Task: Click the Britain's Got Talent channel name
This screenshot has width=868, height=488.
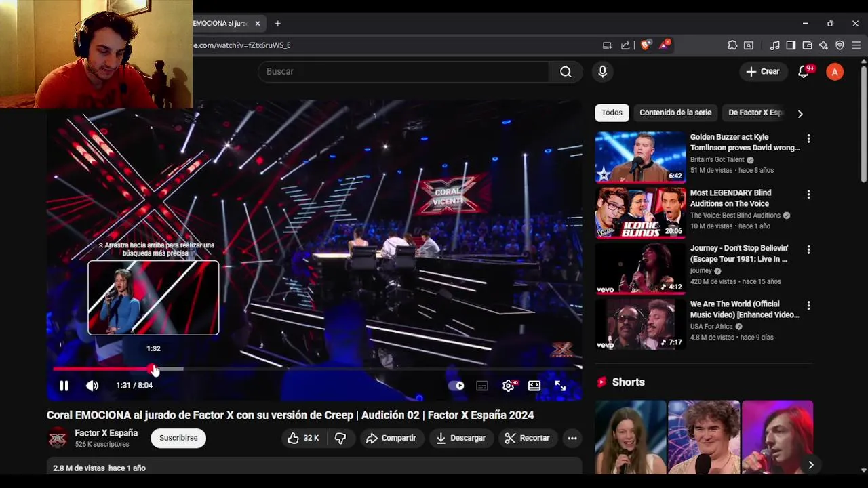Action: pos(717,160)
